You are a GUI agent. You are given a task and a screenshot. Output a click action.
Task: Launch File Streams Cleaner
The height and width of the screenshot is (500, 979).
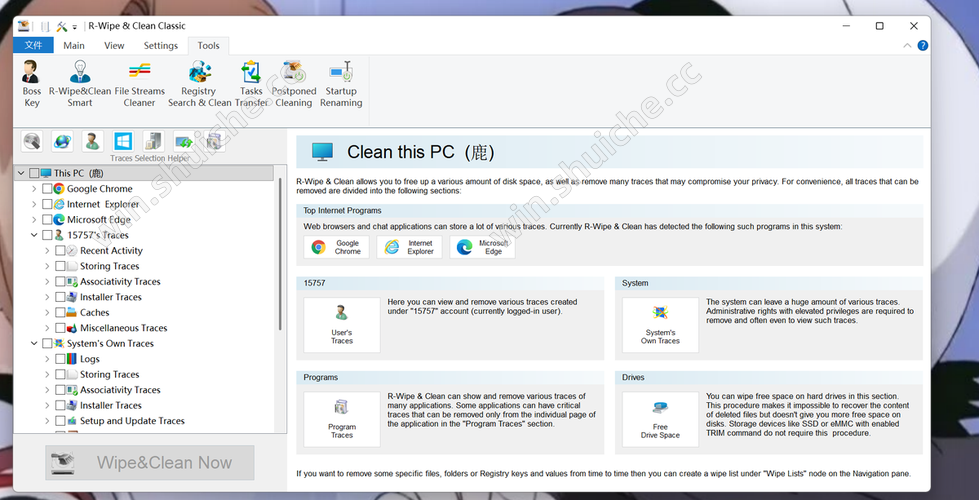139,82
